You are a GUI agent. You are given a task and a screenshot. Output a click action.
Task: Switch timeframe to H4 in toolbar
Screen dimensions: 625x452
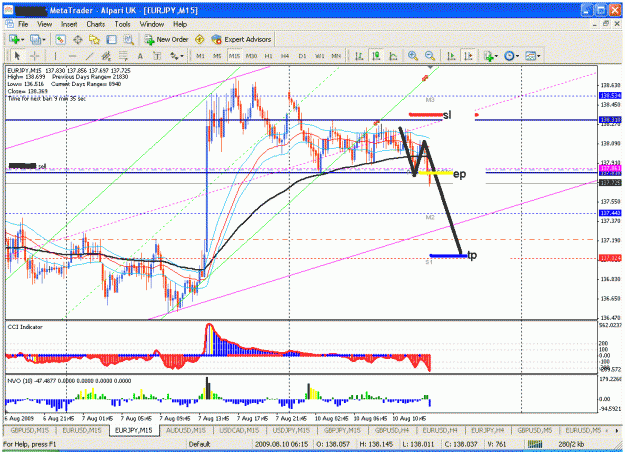(285, 56)
